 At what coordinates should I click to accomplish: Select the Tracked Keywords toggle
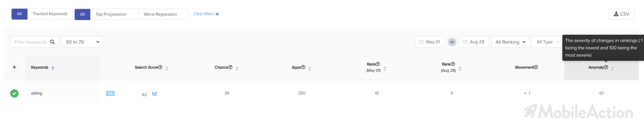point(50,14)
